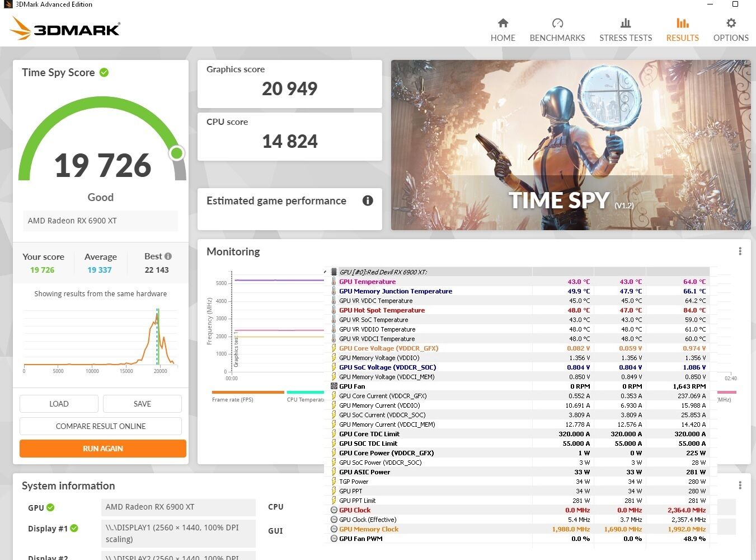Click the GPU Core TDC Limit icon
Screen dimensions: 756x560
click(x=334, y=434)
